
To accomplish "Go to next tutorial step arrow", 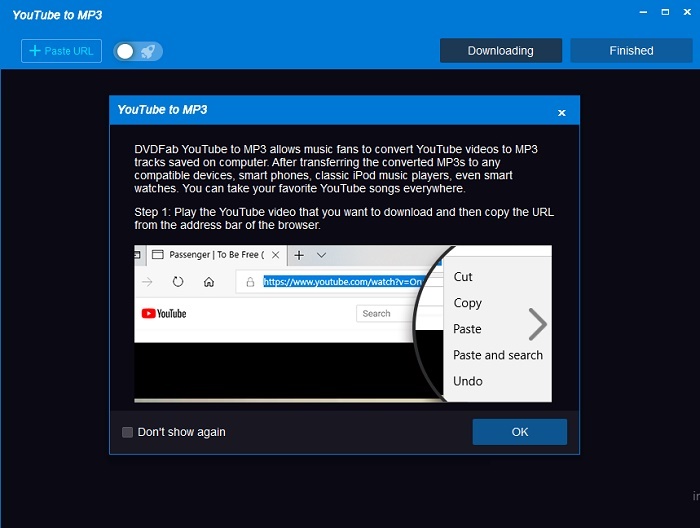I will pyautogui.click(x=538, y=324).
